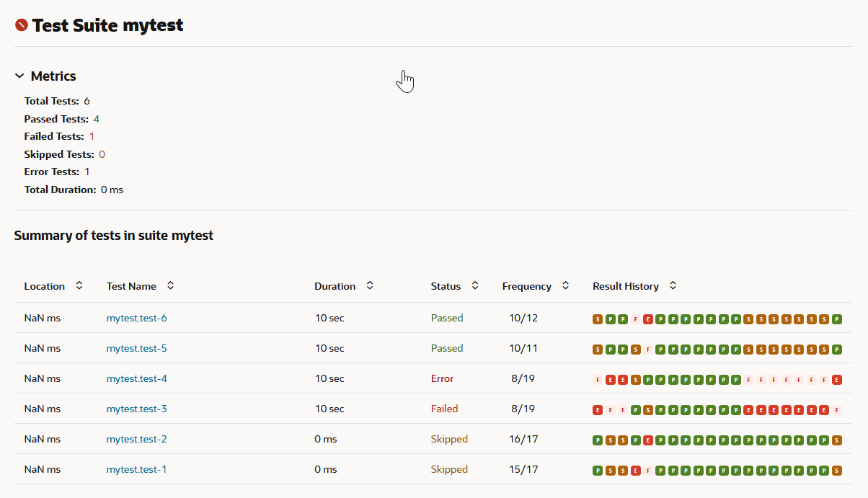Sort by Frequency using its sort arrows
The width and height of the screenshot is (868, 498).
(x=566, y=286)
